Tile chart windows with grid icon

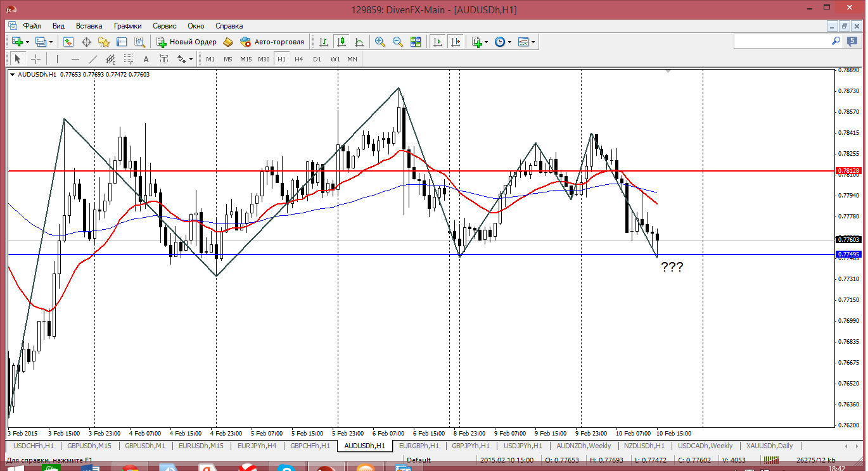[416, 42]
